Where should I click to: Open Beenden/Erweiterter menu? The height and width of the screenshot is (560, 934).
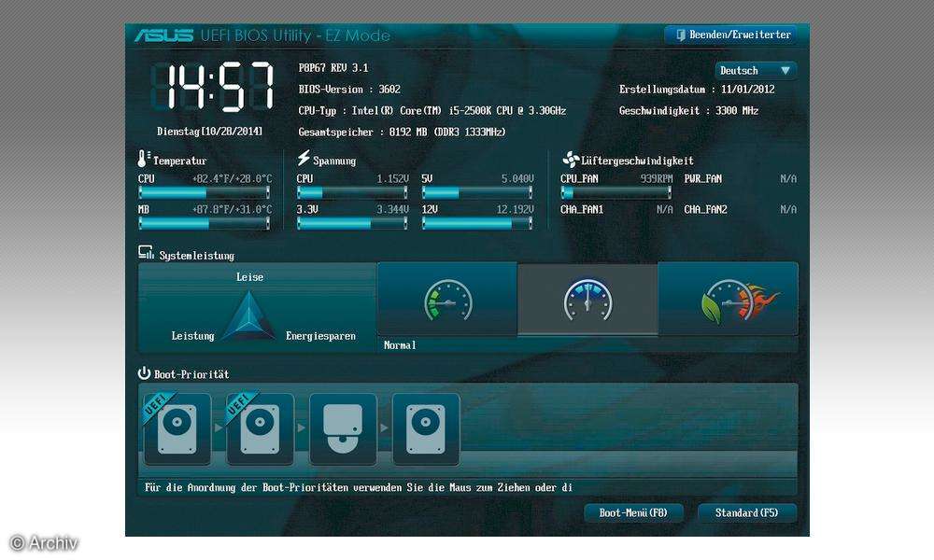(x=732, y=35)
